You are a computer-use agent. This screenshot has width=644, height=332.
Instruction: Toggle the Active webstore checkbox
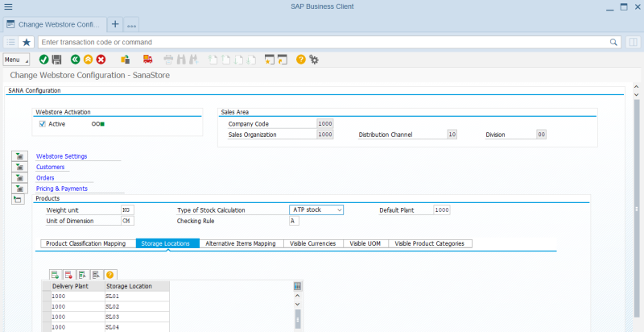[x=43, y=123]
